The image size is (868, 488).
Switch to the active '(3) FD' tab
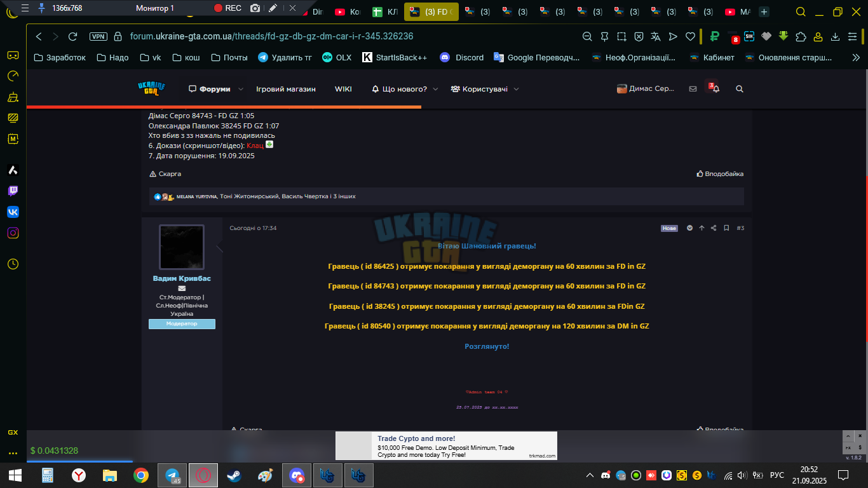point(431,11)
